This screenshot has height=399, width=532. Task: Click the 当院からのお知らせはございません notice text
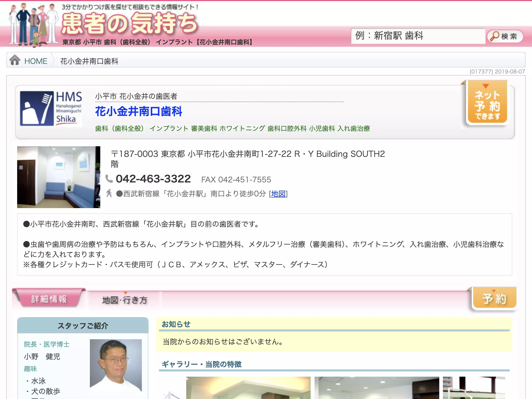(x=223, y=342)
